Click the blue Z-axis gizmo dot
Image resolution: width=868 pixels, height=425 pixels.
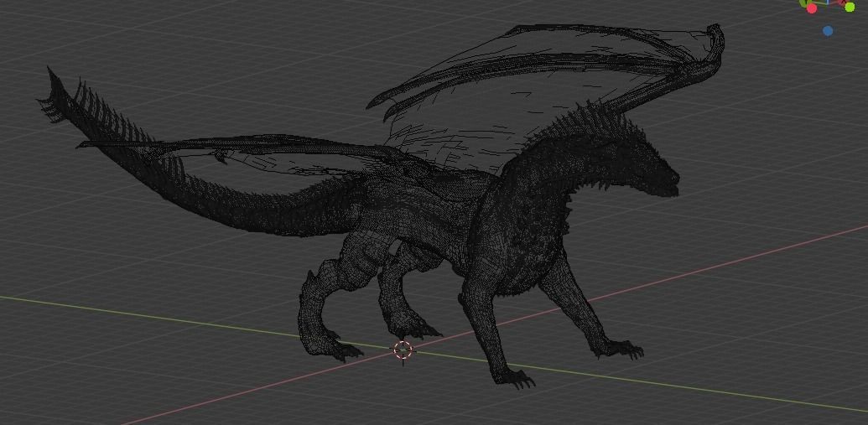(x=828, y=31)
